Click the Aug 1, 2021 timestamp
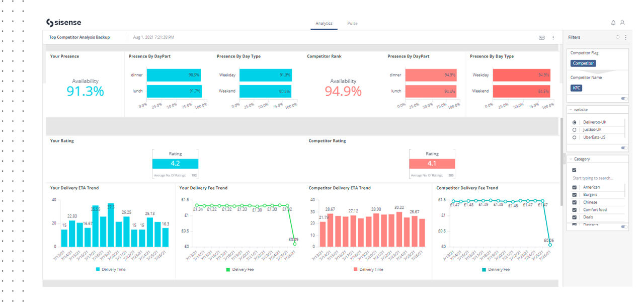This screenshot has width=644, height=303. (x=153, y=37)
